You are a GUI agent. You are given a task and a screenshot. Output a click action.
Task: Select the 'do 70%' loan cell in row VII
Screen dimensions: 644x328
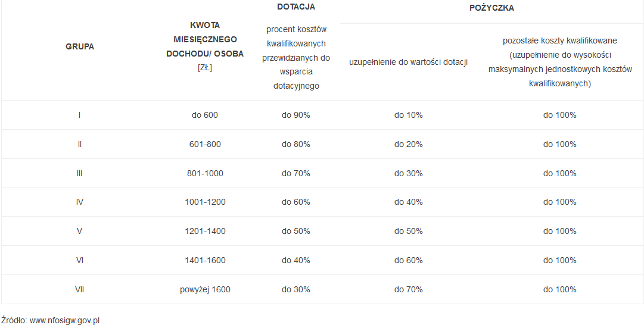pos(408,290)
